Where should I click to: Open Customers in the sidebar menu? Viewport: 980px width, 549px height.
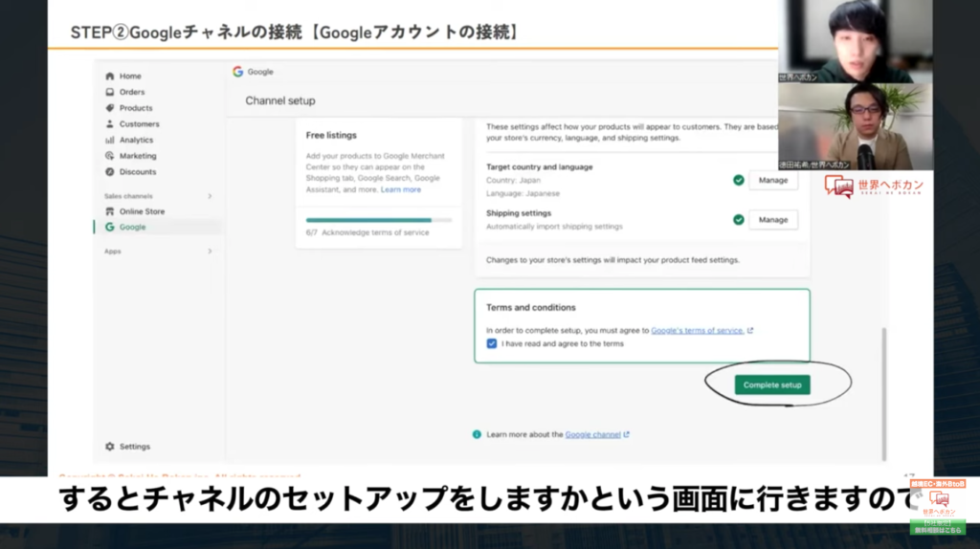coord(140,123)
